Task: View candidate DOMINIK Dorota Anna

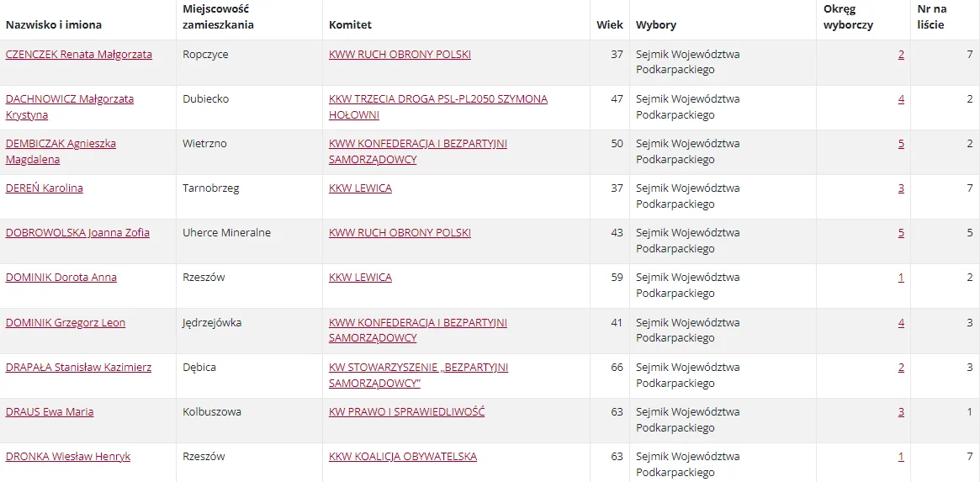Action: coord(61,278)
